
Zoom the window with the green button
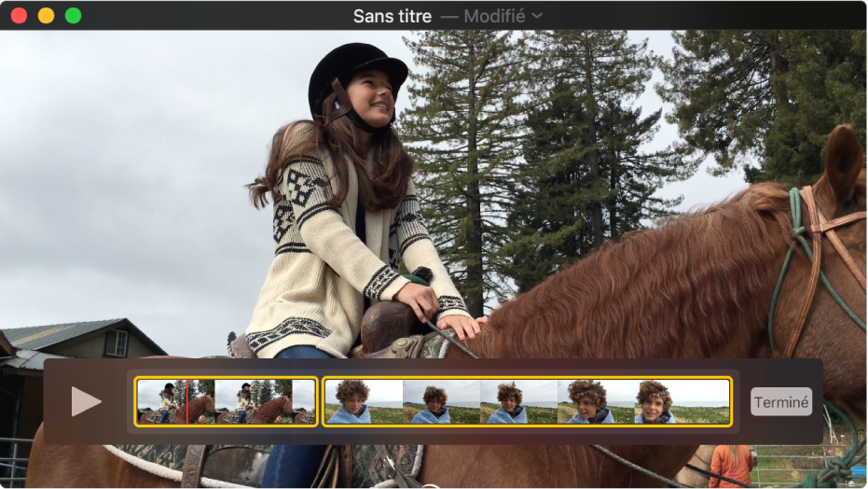[73, 16]
